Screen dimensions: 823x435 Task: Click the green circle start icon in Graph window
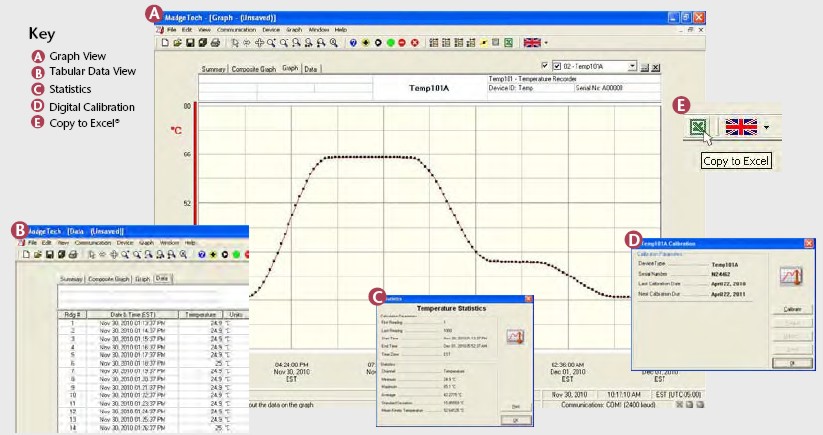coord(391,43)
